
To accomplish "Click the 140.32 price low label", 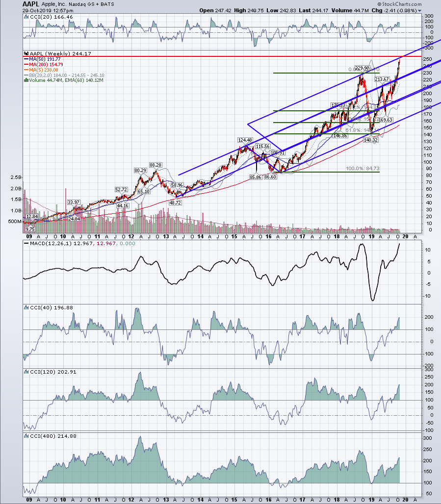I will (x=370, y=140).
